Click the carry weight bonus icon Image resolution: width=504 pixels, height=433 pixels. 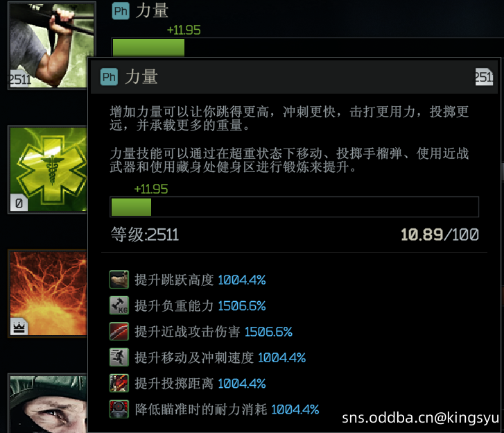[119, 305]
